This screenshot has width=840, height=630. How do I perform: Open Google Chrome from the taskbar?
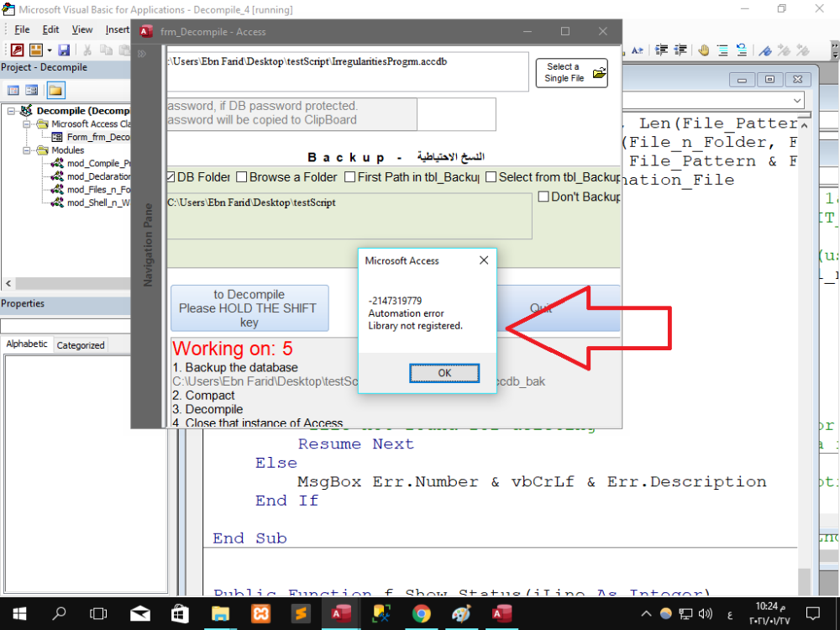[421, 613]
